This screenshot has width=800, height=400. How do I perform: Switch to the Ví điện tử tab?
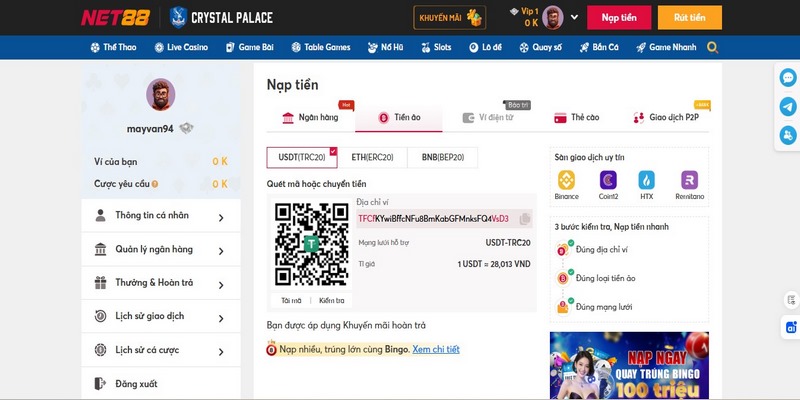click(488, 117)
